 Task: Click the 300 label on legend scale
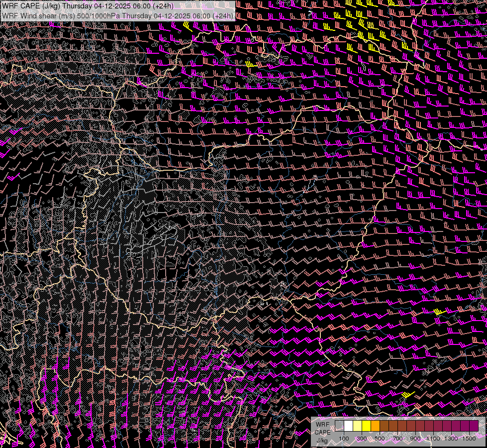362,438
